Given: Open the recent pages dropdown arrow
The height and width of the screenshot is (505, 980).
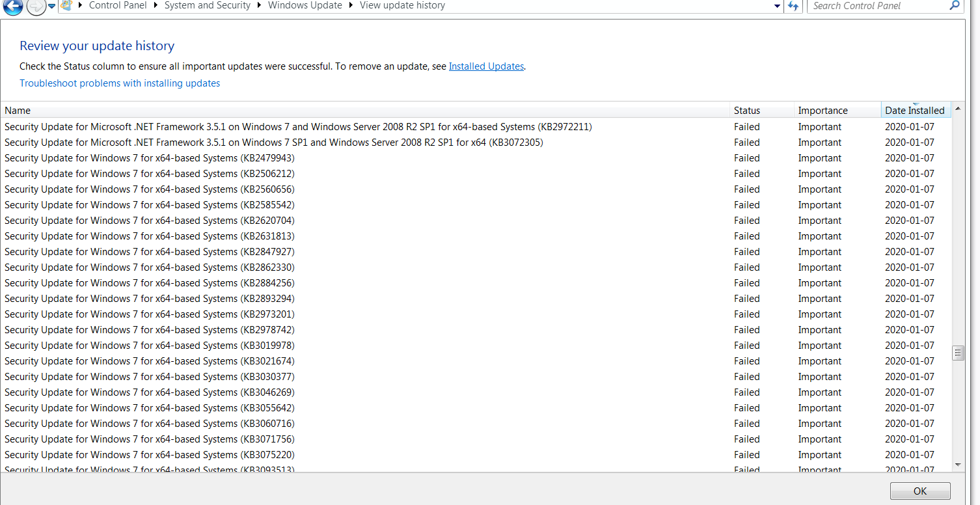Looking at the screenshot, I should 52,7.
